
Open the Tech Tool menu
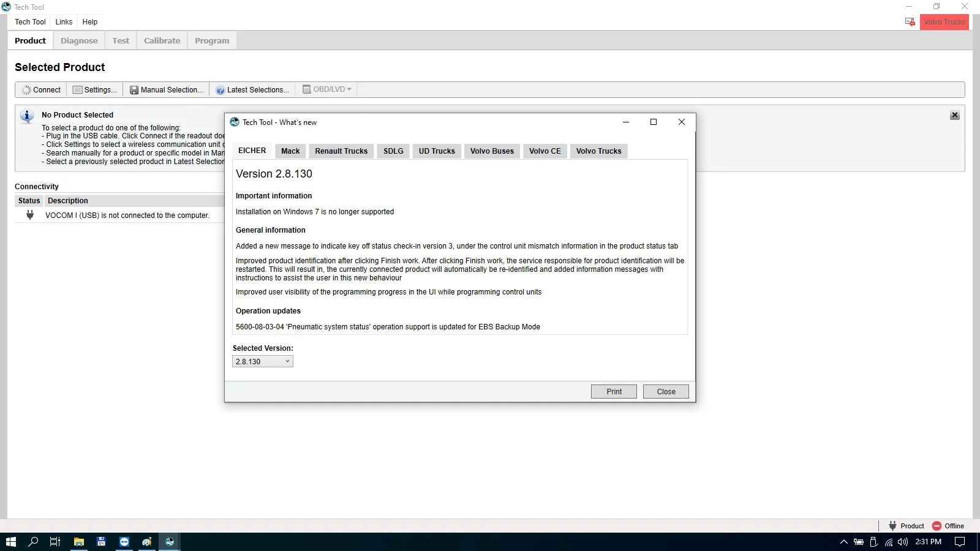30,22
